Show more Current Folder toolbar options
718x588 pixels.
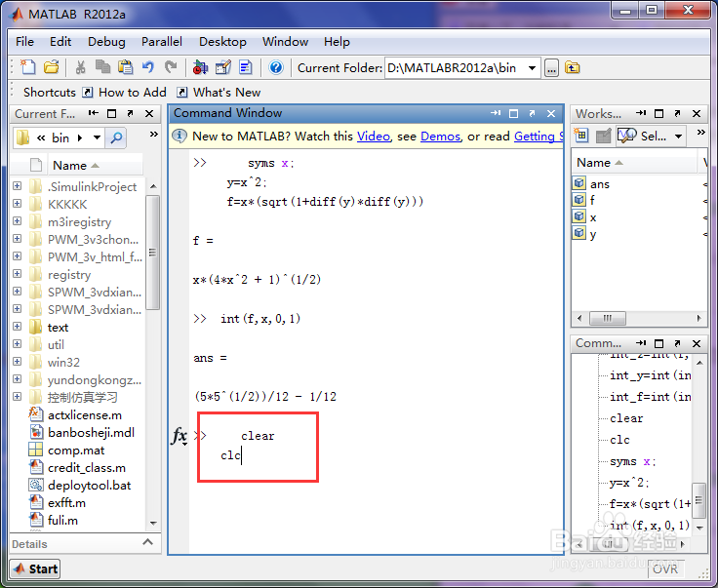153,134
